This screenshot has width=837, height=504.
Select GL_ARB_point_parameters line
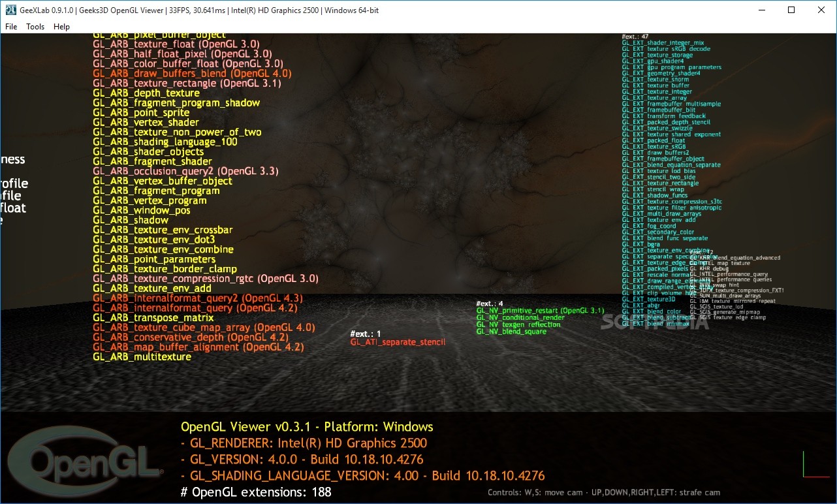(154, 259)
